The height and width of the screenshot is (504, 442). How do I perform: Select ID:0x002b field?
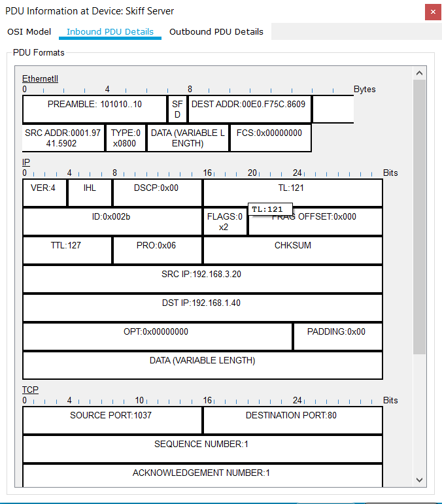pos(112,222)
